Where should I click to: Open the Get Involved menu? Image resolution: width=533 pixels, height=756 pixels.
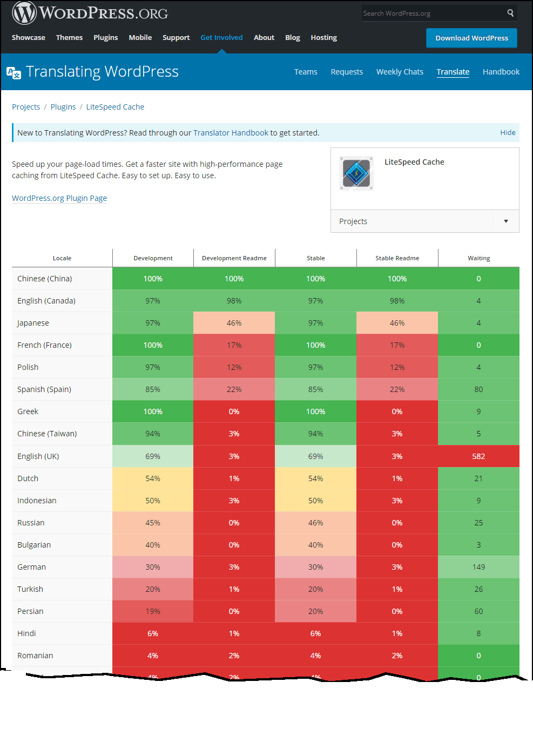click(221, 37)
